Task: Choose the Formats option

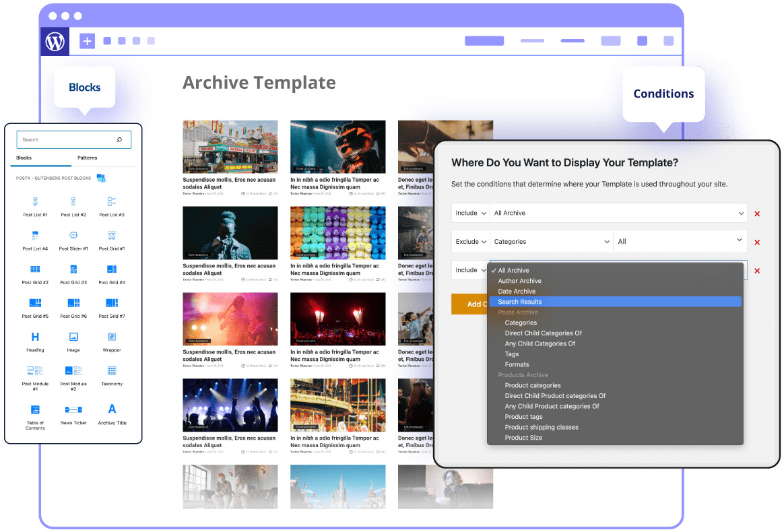Action: click(x=615, y=364)
